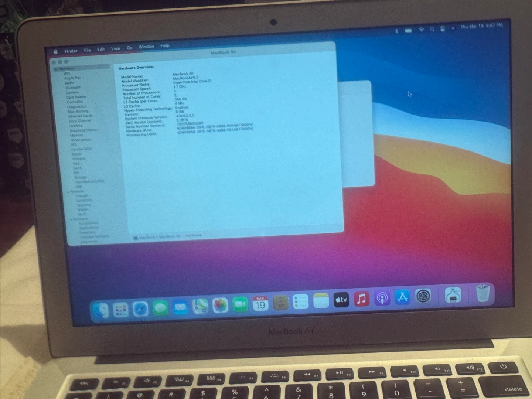This screenshot has height=399, width=532.
Task: Open Wi-Fi menu in menu bar
Action: pyautogui.click(x=421, y=30)
